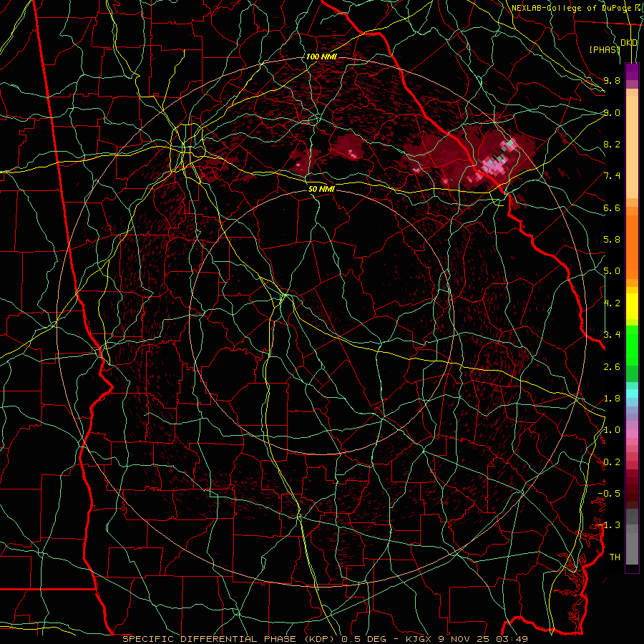Click the DKD product label above the legend

click(x=629, y=43)
